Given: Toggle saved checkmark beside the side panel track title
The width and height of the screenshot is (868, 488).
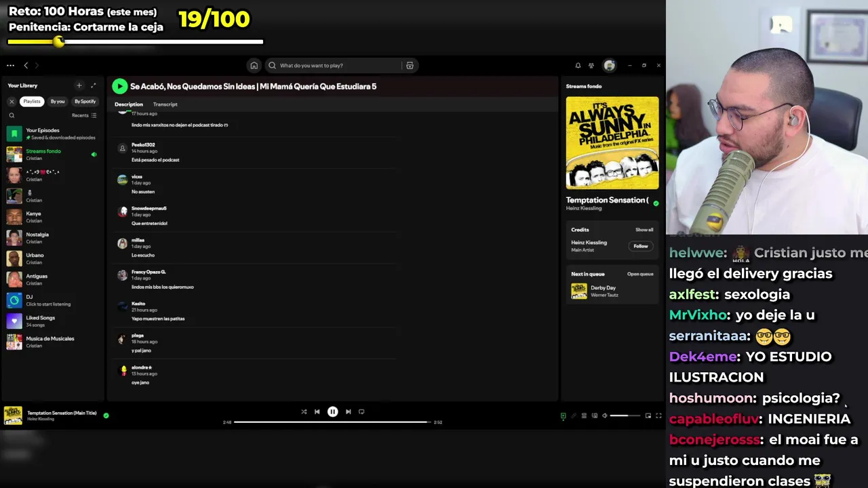Looking at the screenshot, I should click(x=656, y=203).
